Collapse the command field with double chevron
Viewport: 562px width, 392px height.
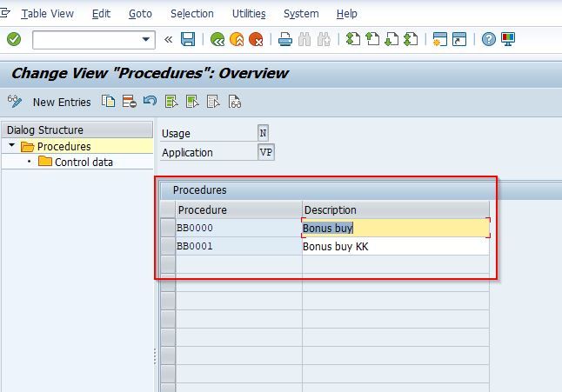(x=168, y=39)
